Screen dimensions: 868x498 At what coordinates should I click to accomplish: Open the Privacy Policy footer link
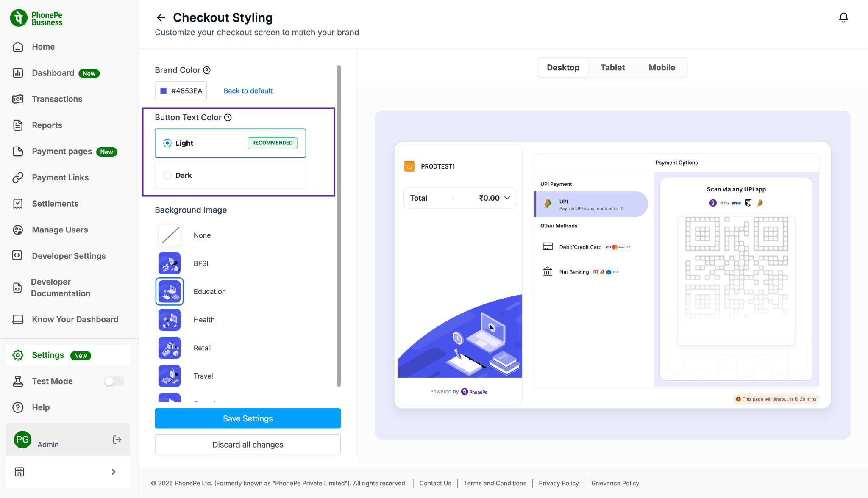point(559,483)
